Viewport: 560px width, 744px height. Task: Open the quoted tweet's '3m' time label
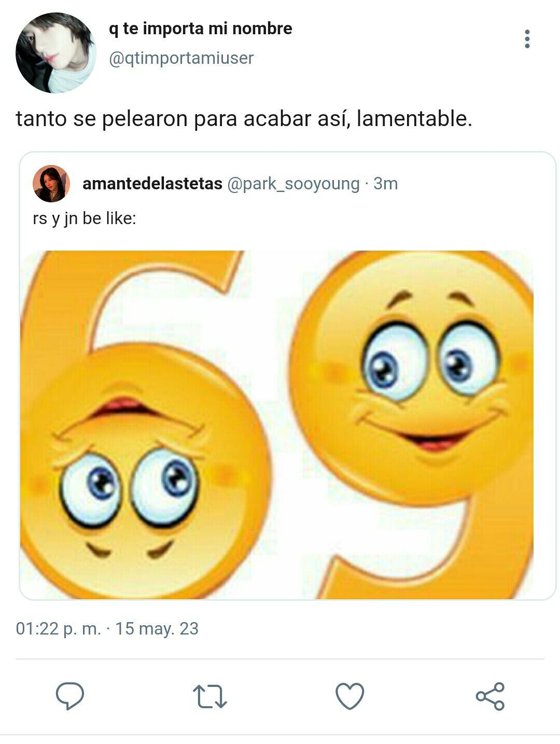click(x=386, y=184)
